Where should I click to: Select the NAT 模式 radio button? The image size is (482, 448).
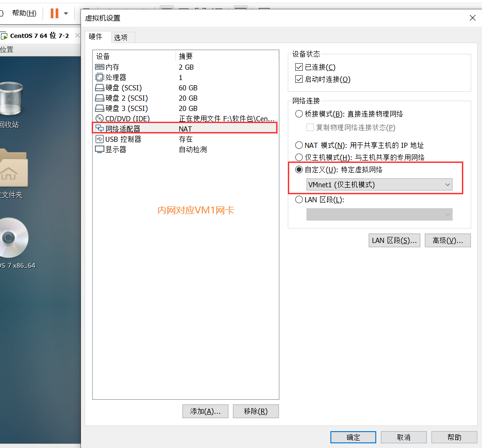tap(299, 145)
